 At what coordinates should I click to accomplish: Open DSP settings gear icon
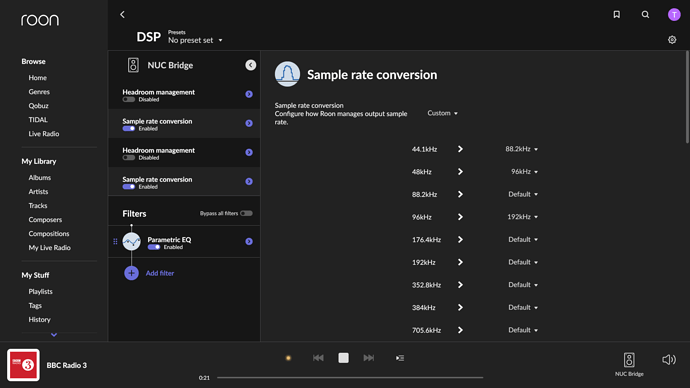pos(672,40)
